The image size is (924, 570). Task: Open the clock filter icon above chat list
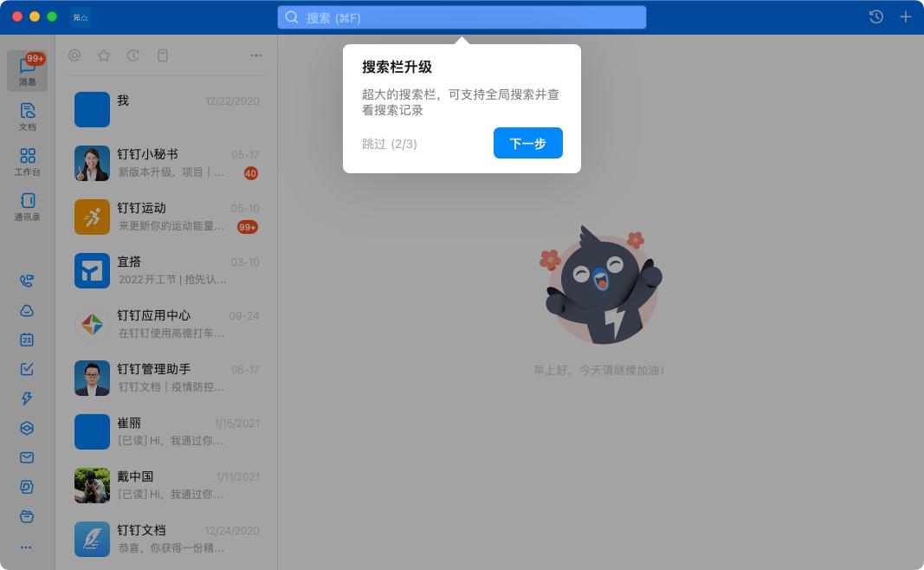pos(133,55)
